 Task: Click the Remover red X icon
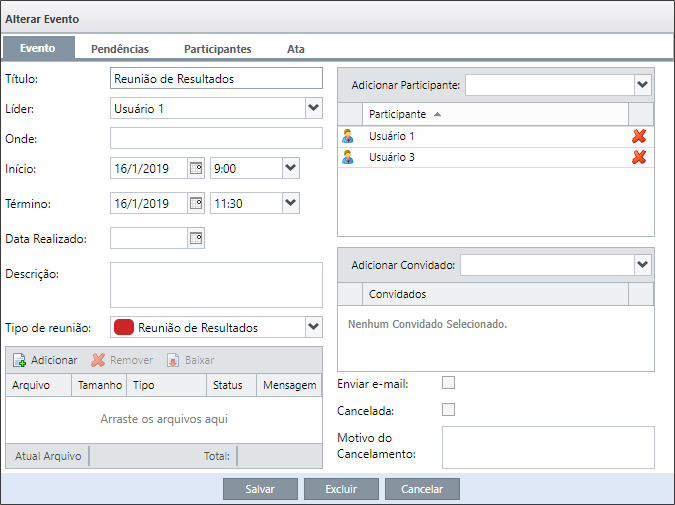pyautogui.click(x=98, y=360)
